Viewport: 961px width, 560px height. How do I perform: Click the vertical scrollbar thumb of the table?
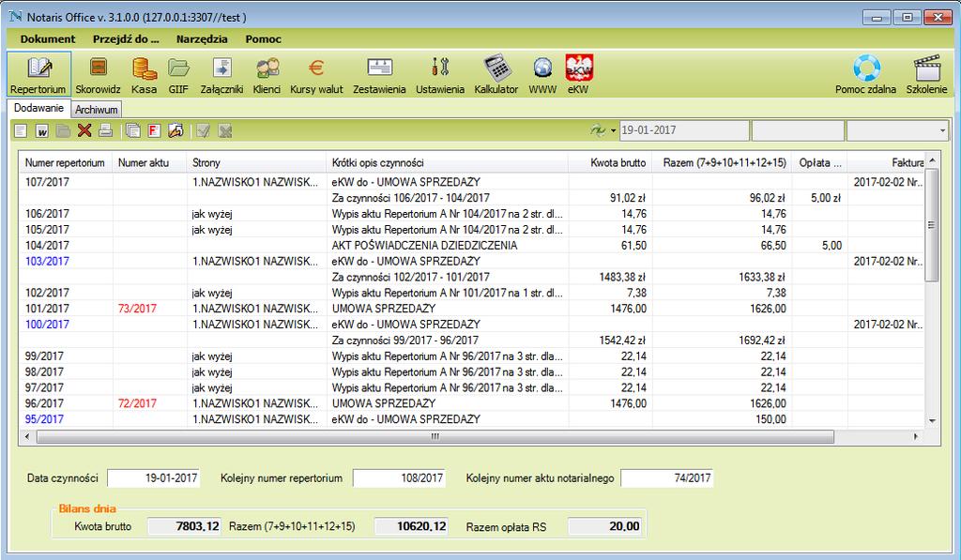932,225
